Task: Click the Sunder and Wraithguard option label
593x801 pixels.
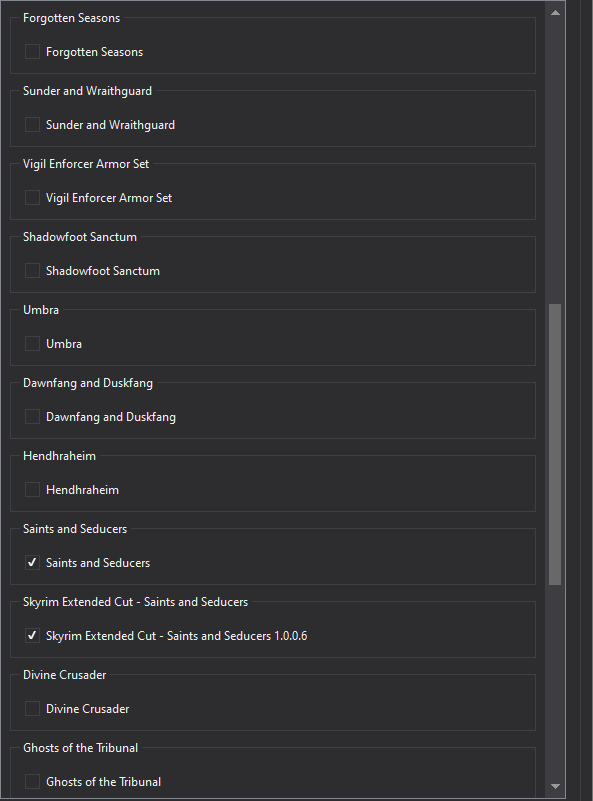Action: click(110, 125)
